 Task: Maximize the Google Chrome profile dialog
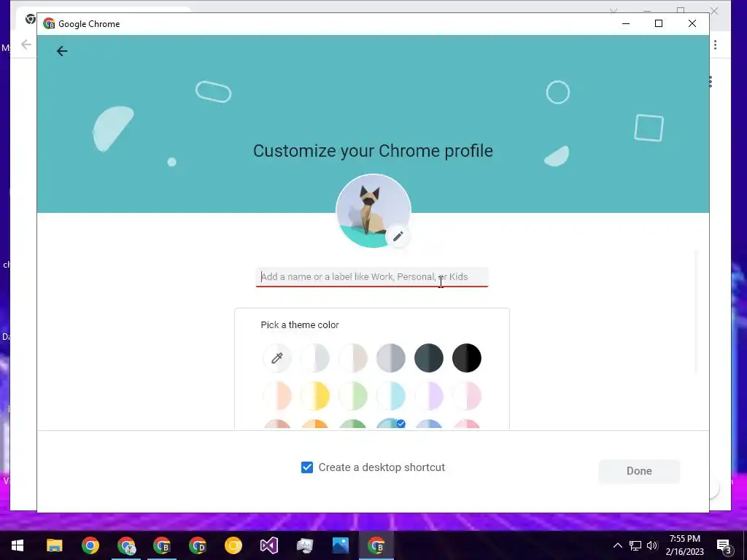click(659, 23)
